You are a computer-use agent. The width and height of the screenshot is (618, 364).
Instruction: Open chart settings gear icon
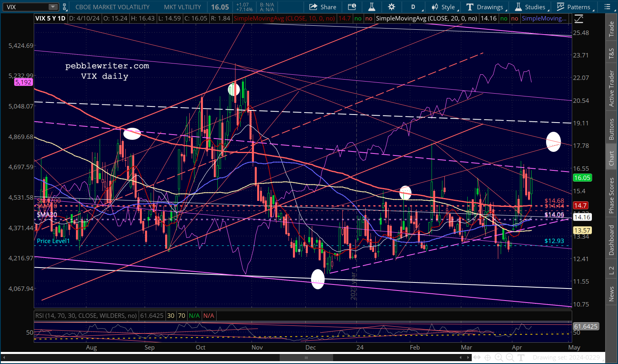(391, 7)
